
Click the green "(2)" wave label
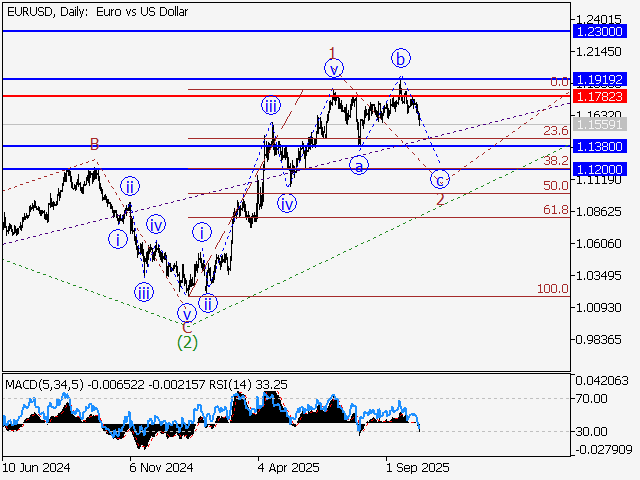coord(187,341)
